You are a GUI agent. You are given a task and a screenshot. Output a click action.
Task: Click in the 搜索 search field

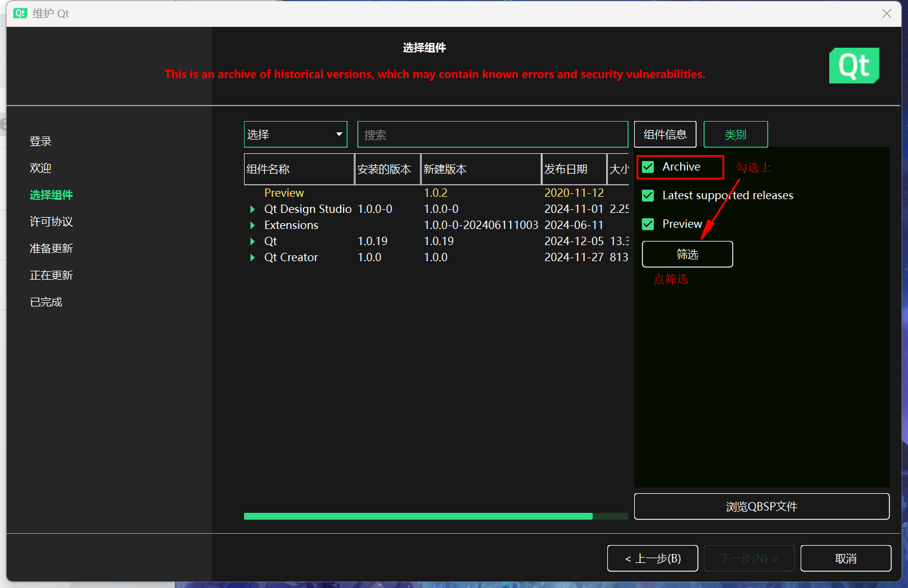492,135
